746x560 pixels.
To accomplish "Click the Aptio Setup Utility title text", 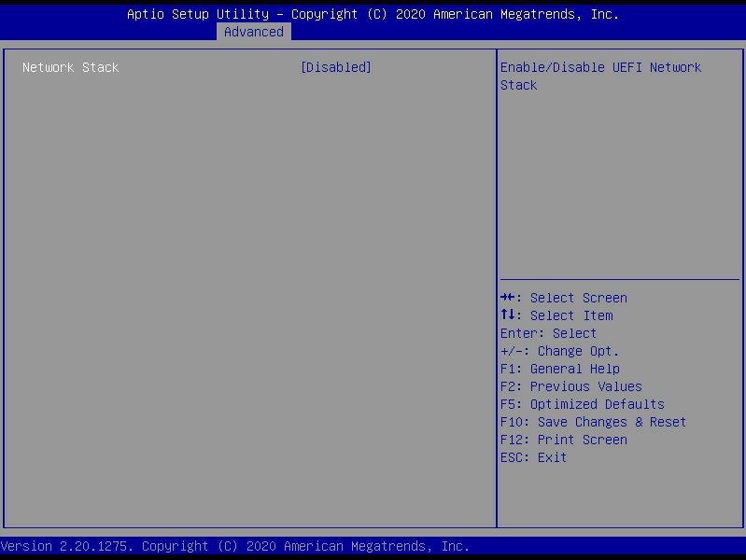I will tap(373, 14).
